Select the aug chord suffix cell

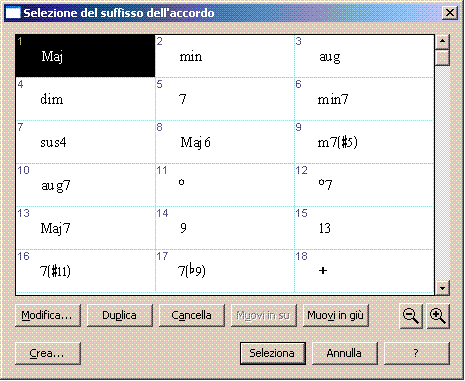pos(364,56)
